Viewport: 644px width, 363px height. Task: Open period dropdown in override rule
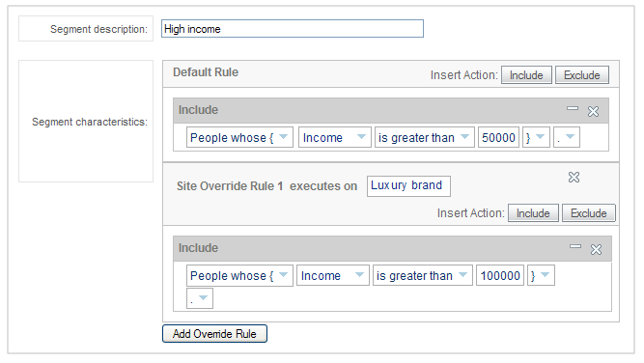coord(200,298)
